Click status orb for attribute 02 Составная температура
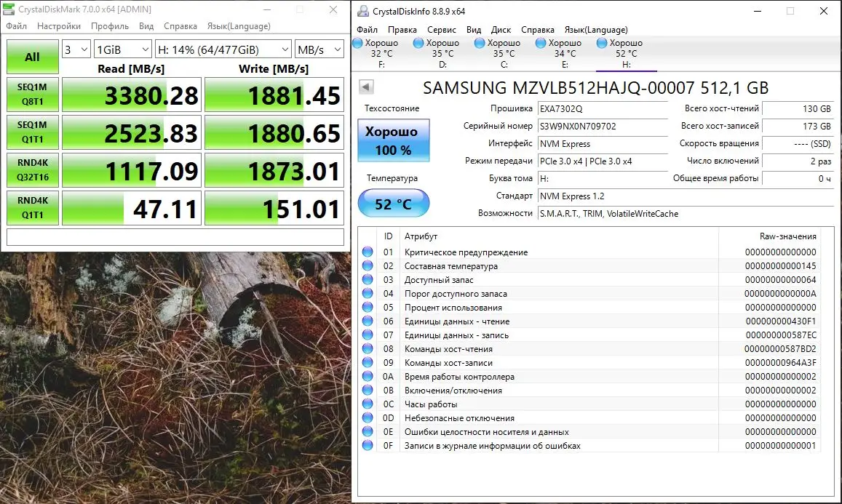842x504 pixels. coord(368,265)
